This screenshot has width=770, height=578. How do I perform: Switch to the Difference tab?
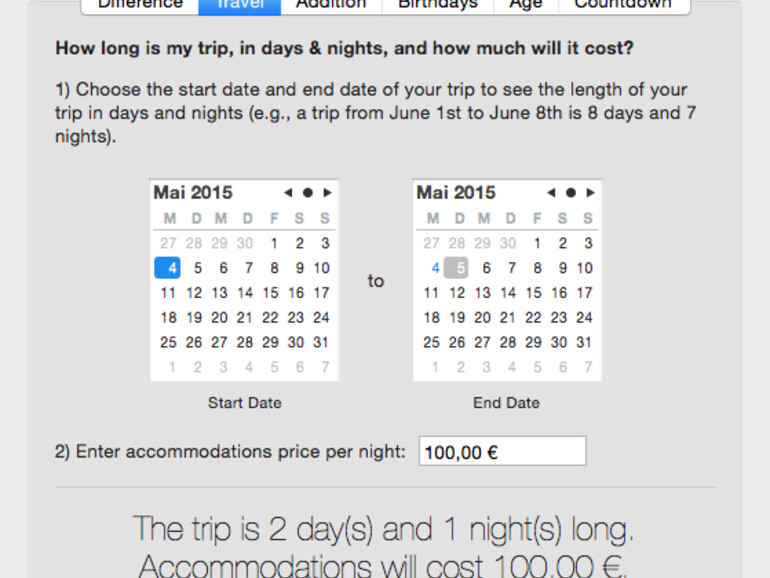(140, 5)
